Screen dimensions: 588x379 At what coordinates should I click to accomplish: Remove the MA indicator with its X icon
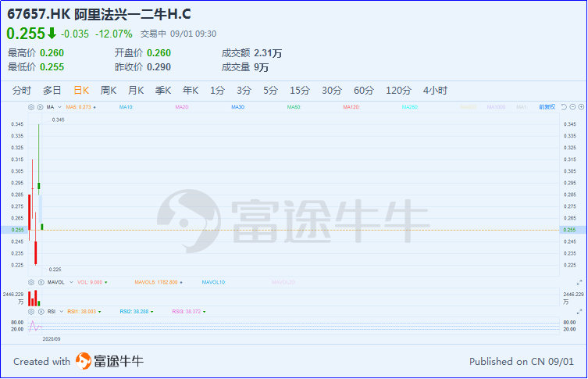[40, 107]
